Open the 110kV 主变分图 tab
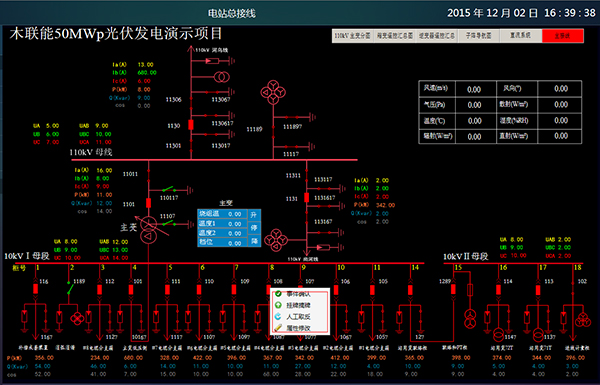Viewport: 600px width, 385px height. tap(352, 36)
